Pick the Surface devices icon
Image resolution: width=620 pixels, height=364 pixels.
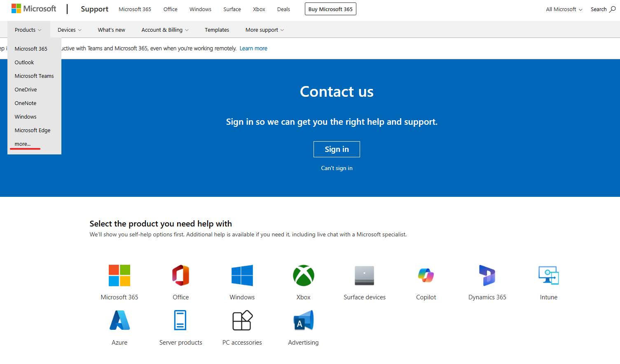click(365, 275)
